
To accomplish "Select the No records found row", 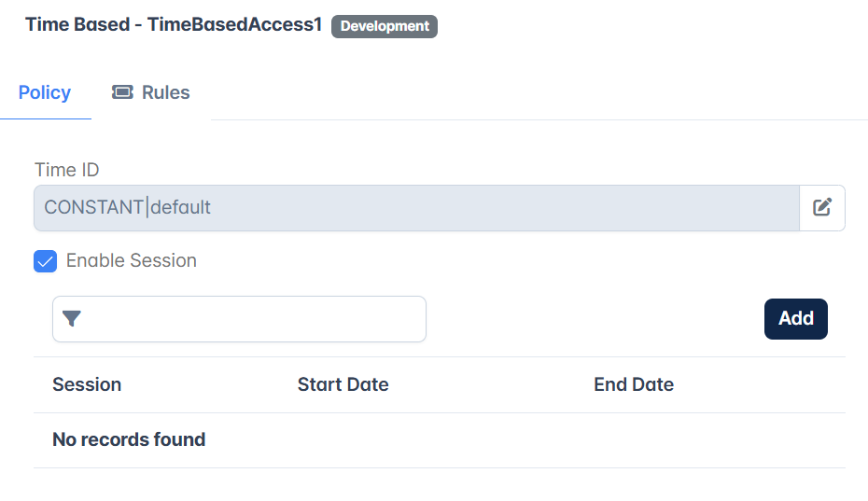I will pyautogui.click(x=440, y=440).
